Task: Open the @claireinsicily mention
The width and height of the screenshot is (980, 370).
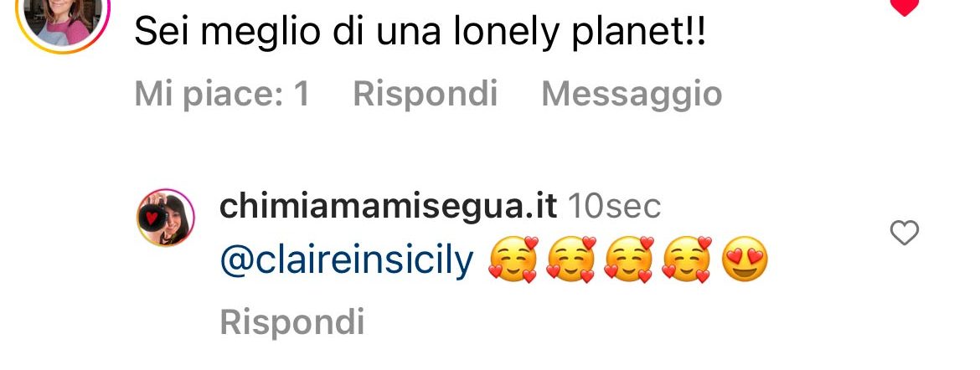Action: (x=347, y=261)
